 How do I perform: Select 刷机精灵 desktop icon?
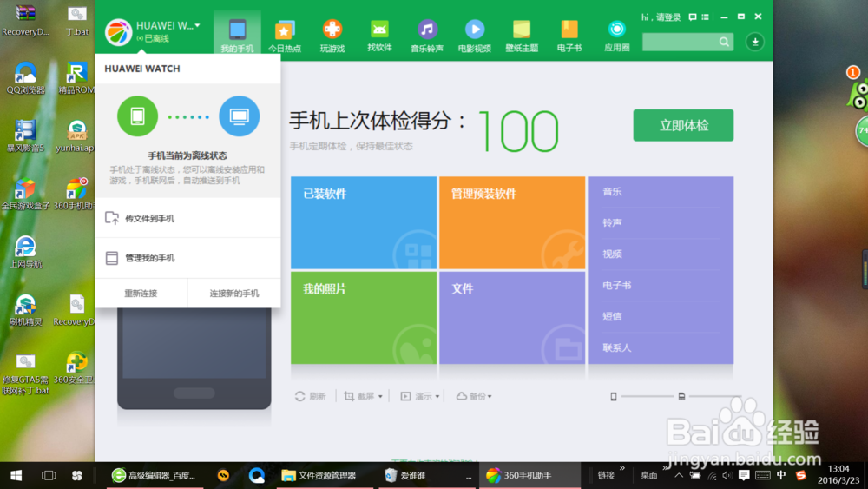[25, 310]
